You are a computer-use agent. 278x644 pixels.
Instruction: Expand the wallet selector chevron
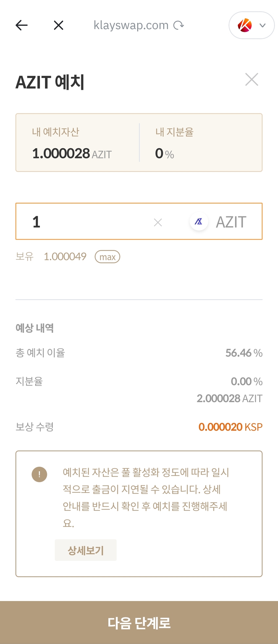(263, 25)
